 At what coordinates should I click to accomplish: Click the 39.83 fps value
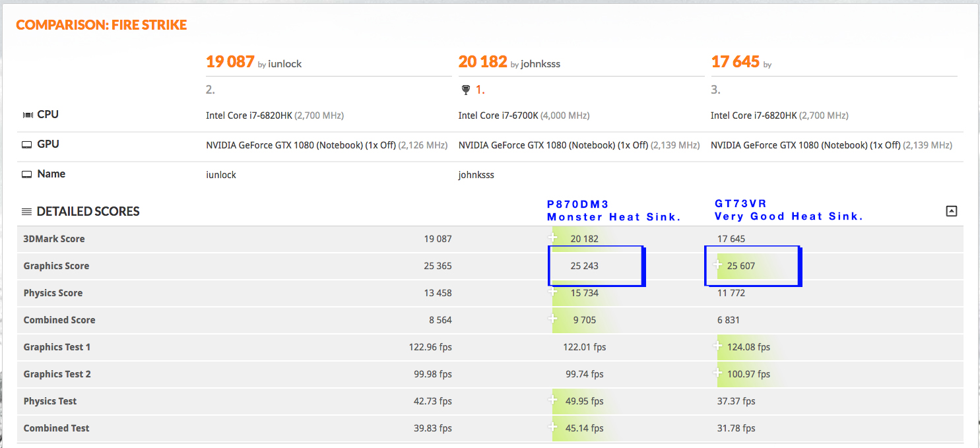click(x=433, y=428)
